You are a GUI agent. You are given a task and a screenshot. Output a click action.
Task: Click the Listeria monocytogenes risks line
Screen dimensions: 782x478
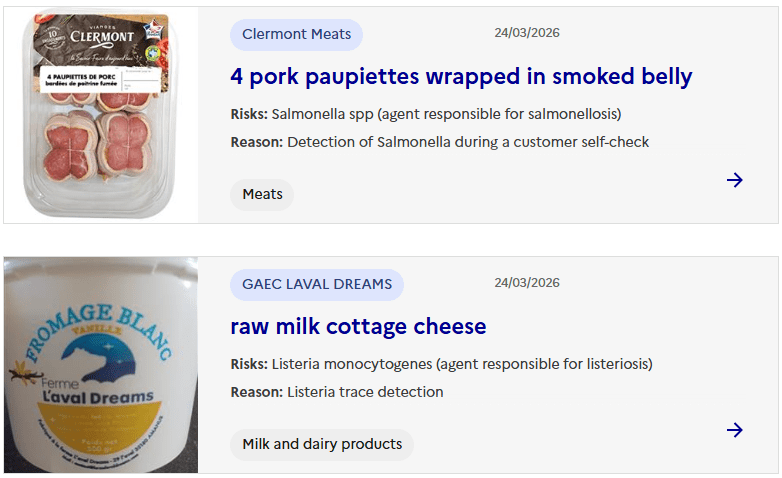tap(441, 364)
